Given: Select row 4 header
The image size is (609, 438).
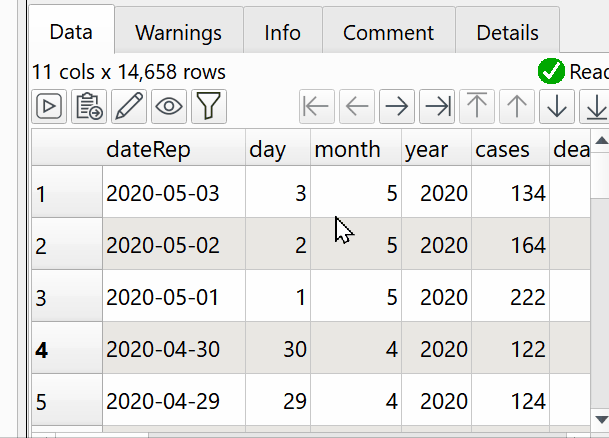Looking at the screenshot, I should point(66,349).
